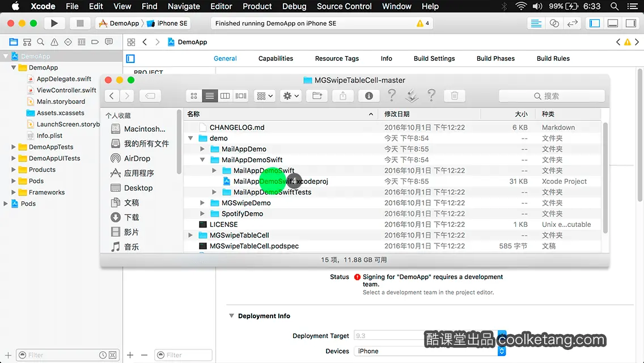
Task: Toggle the Utilities pane visibility
Action: point(631,23)
